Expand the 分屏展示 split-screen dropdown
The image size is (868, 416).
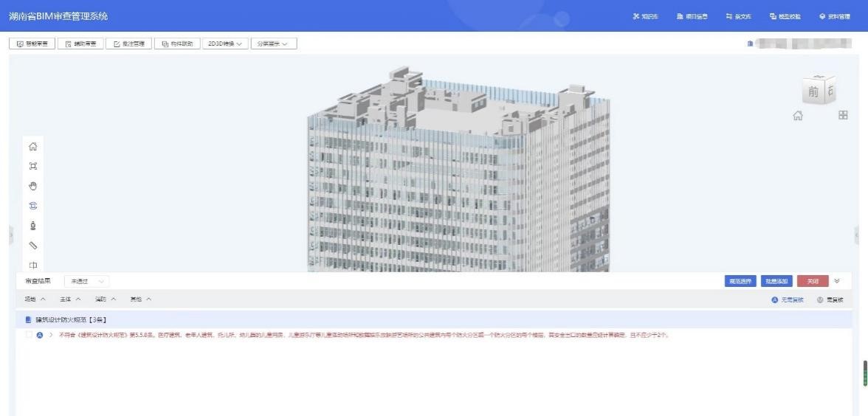point(274,44)
